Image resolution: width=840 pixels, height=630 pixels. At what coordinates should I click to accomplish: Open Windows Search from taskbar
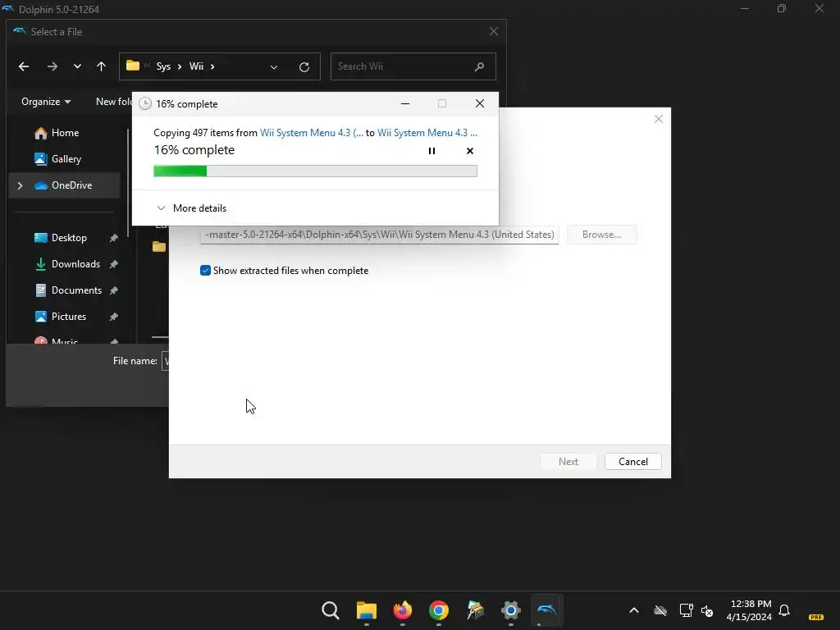pos(331,610)
